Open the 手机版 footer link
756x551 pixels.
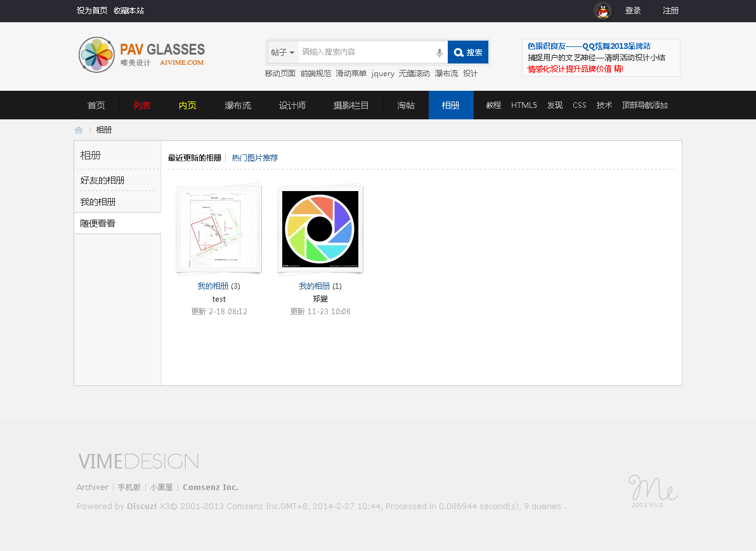(x=129, y=488)
